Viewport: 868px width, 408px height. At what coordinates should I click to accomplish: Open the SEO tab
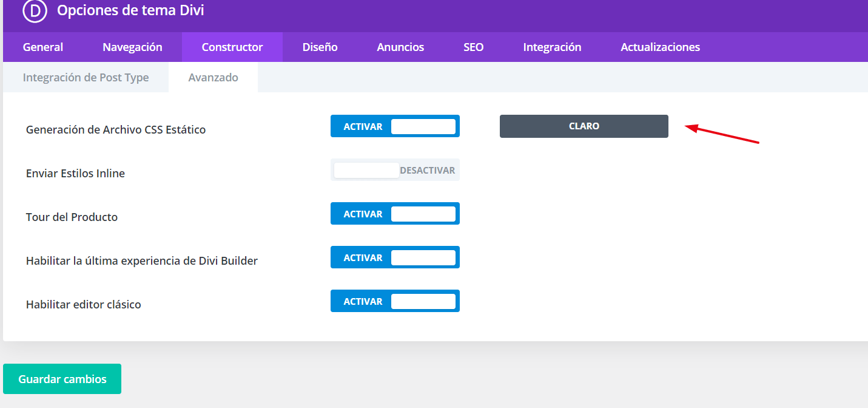coord(474,47)
